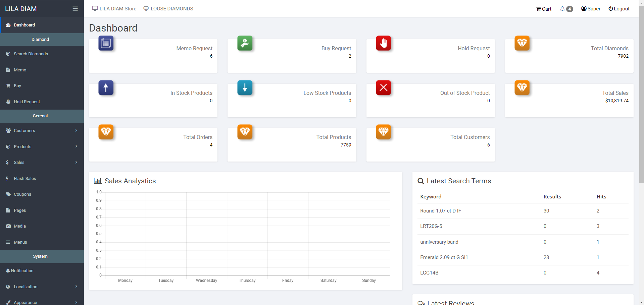Expand the Localization submenu chevron
Image resolution: width=644 pixels, height=305 pixels.
pos(76,286)
